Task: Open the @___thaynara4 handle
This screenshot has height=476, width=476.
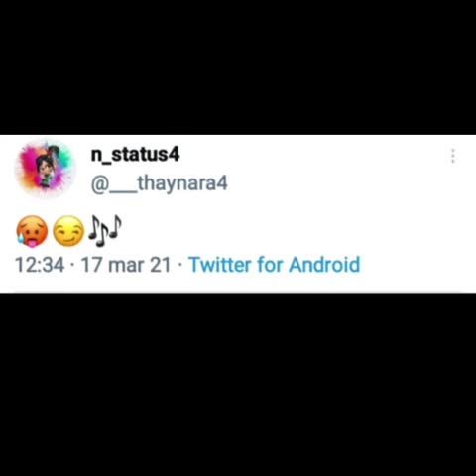Action: point(160,183)
